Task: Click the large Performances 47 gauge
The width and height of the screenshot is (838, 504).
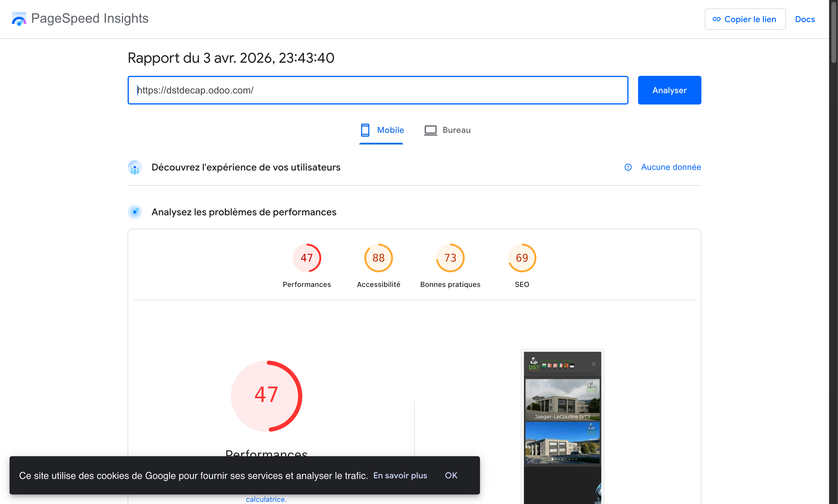Action: 267,396
